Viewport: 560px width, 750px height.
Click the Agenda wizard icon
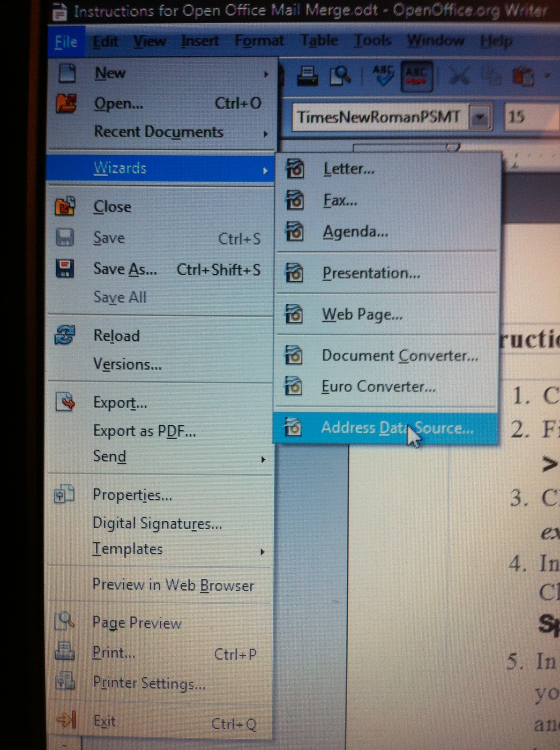click(295, 232)
